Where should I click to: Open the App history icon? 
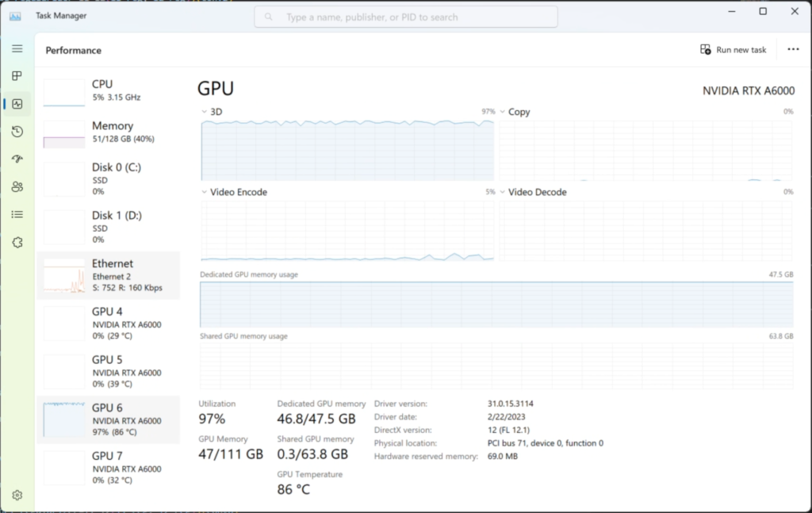(x=17, y=132)
